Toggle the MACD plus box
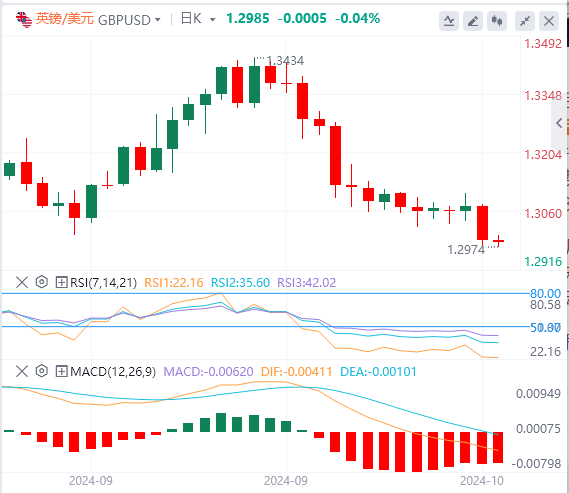 pos(61,371)
